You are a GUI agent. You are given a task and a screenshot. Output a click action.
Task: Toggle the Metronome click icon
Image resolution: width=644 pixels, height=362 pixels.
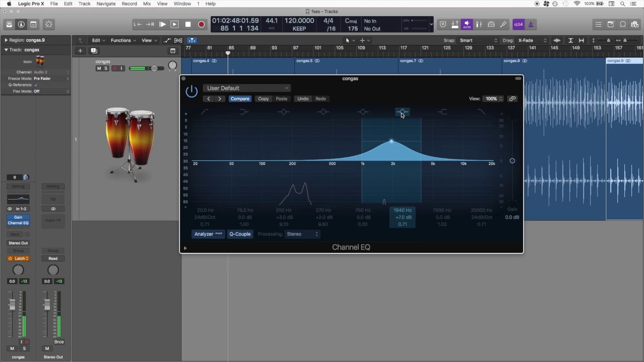531,24
